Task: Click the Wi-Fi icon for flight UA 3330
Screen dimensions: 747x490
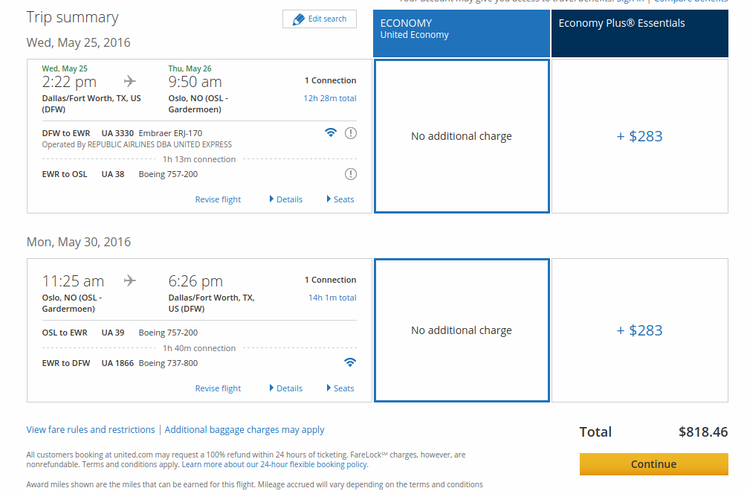Action: point(331,132)
